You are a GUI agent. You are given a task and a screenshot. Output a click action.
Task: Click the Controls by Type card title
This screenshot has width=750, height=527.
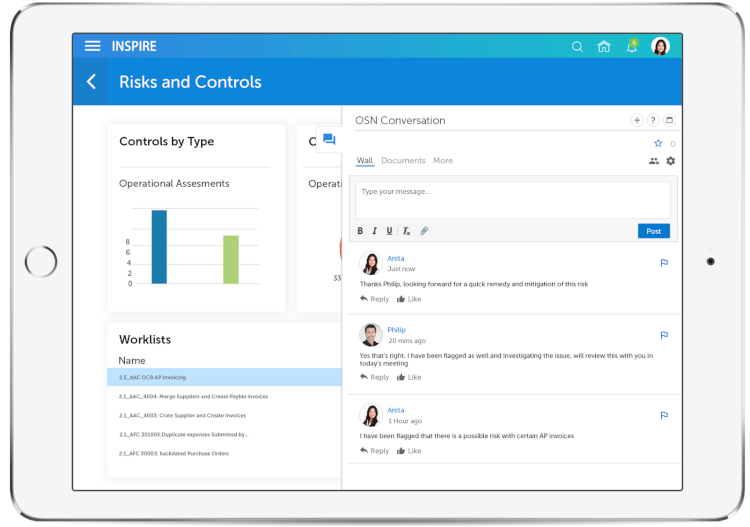(166, 142)
